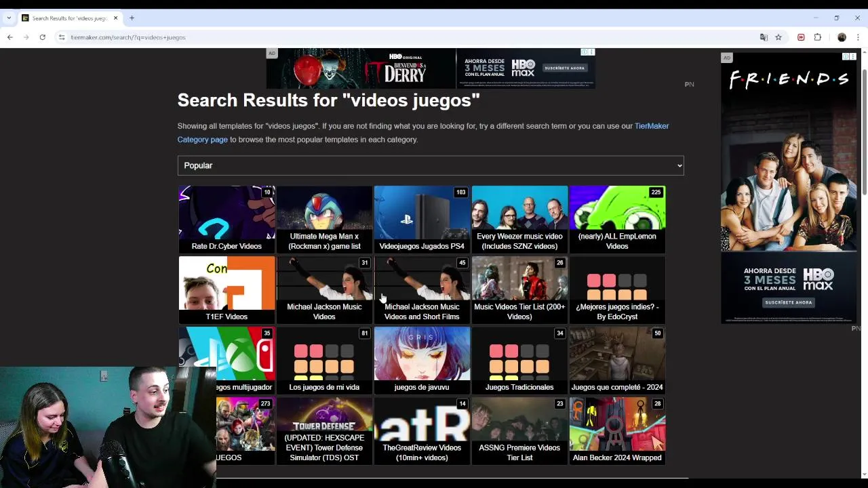Click the HBO Max Derry banner ad

coord(431,68)
